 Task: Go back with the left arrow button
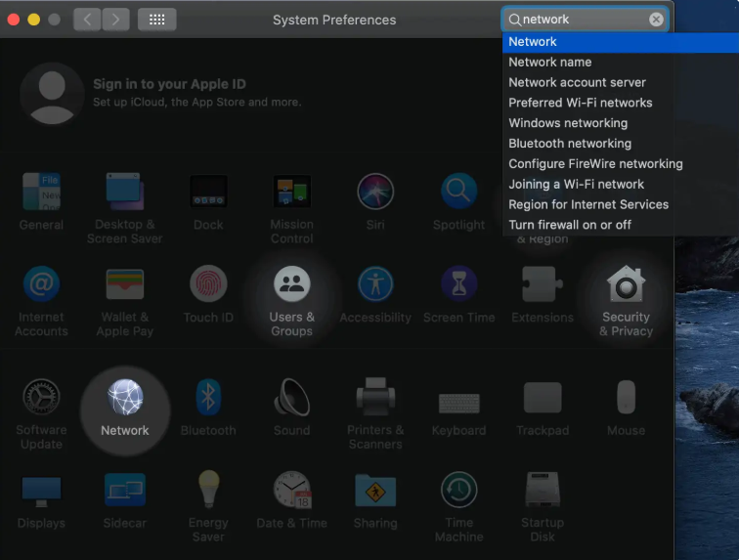tap(87, 20)
